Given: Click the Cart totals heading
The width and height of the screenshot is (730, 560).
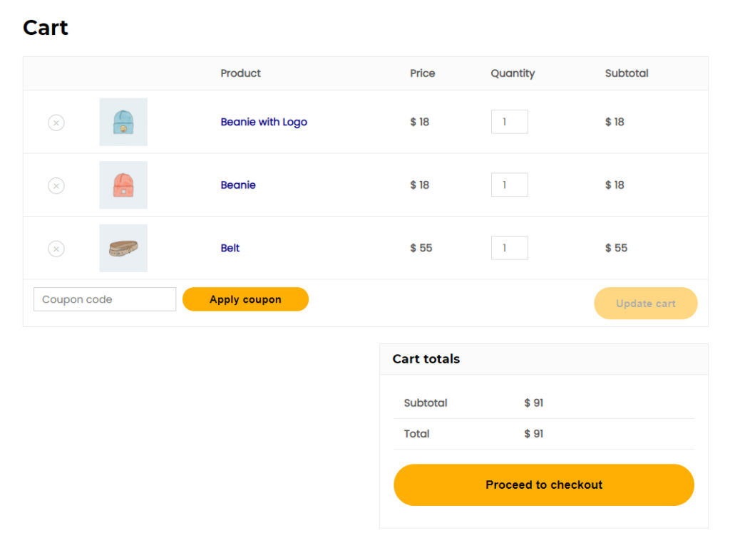Looking at the screenshot, I should pos(426,359).
